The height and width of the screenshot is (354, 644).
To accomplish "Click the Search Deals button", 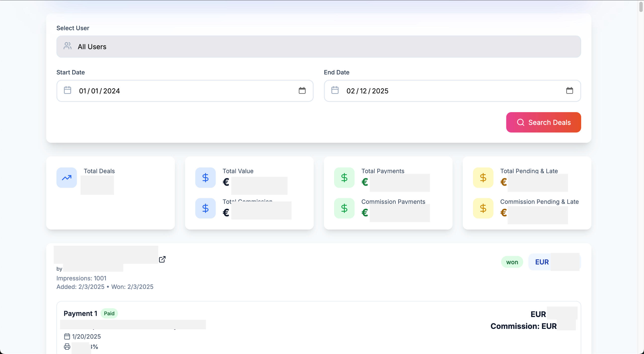I will click(543, 122).
